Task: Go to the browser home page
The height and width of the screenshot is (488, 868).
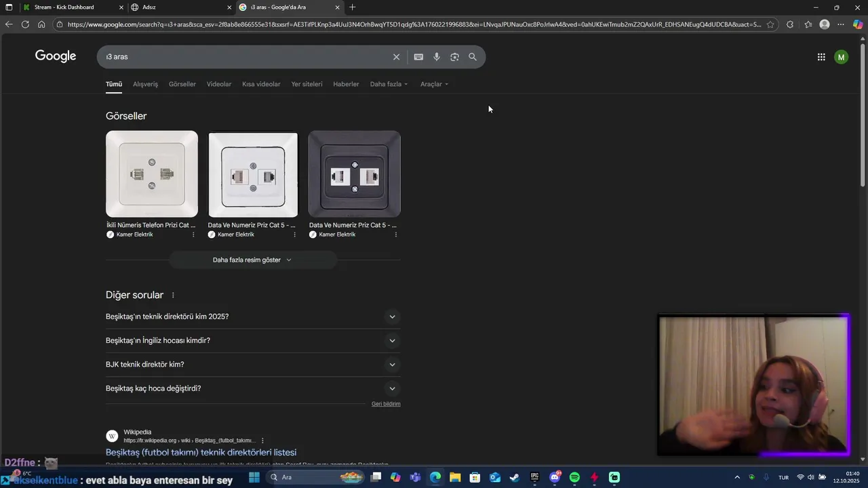Action: pos(41,24)
